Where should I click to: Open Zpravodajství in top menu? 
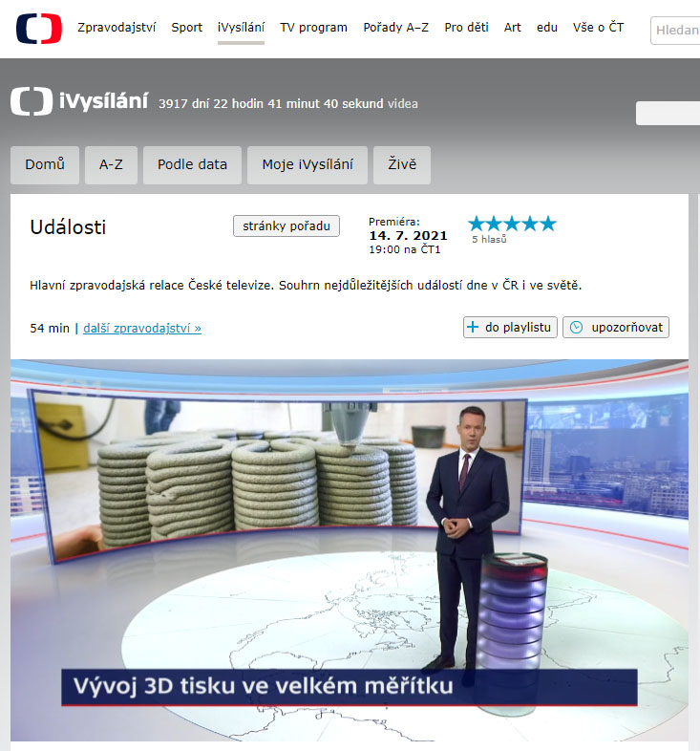point(117,28)
